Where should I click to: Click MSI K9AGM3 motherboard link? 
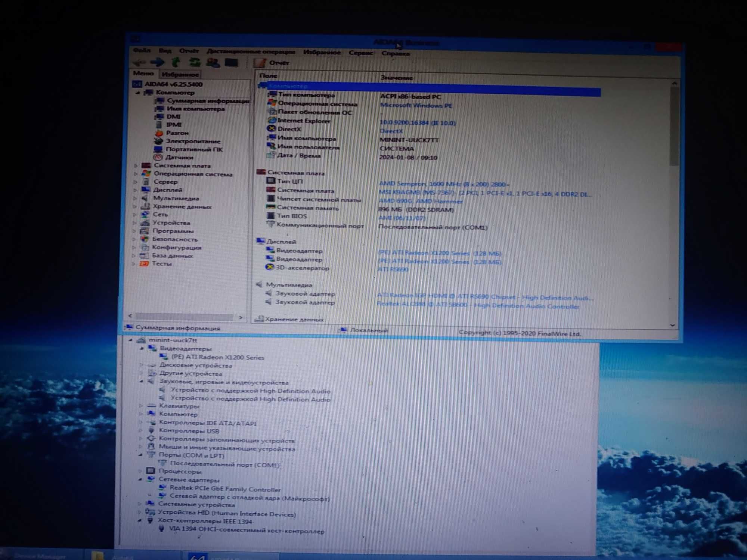pyautogui.click(x=485, y=193)
